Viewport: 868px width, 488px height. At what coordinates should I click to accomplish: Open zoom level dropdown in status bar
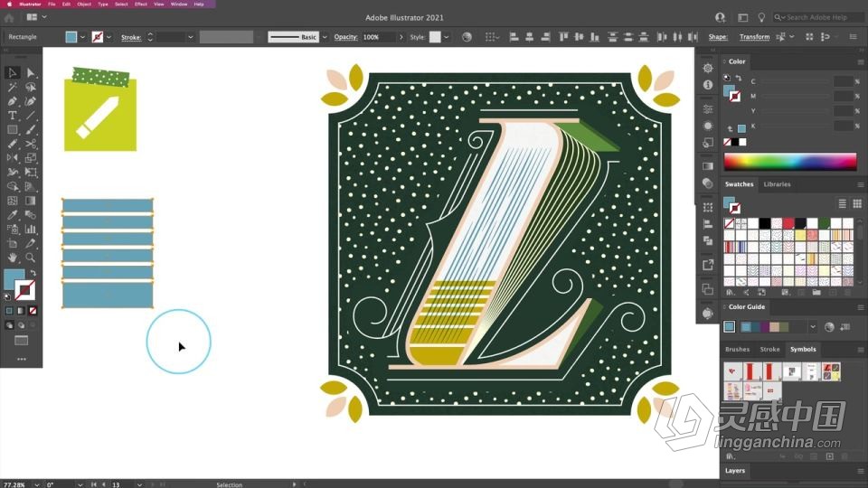[x=36, y=484]
